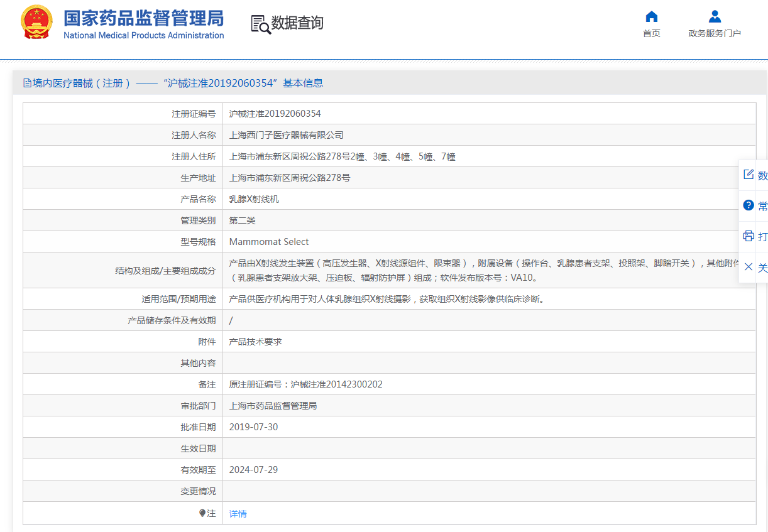The height and width of the screenshot is (532, 768).
Task: Click 上海市药品监督管理局 approval department
Action: point(273,406)
